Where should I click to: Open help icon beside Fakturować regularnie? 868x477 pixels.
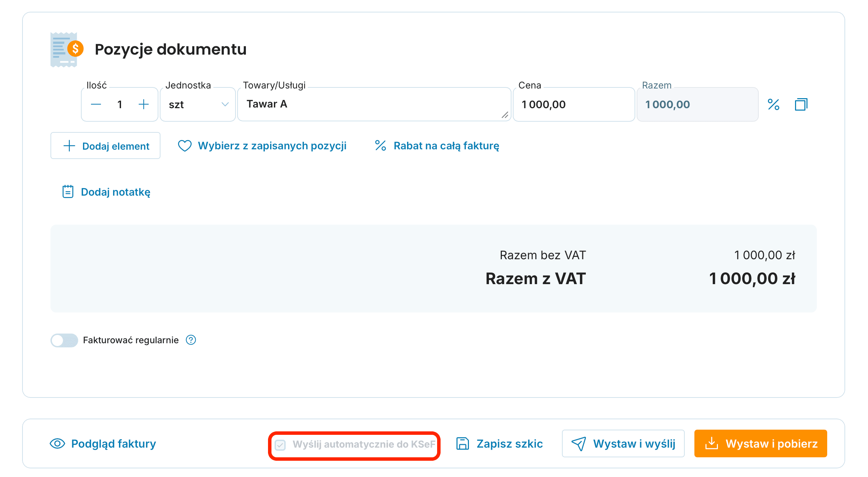[191, 340]
